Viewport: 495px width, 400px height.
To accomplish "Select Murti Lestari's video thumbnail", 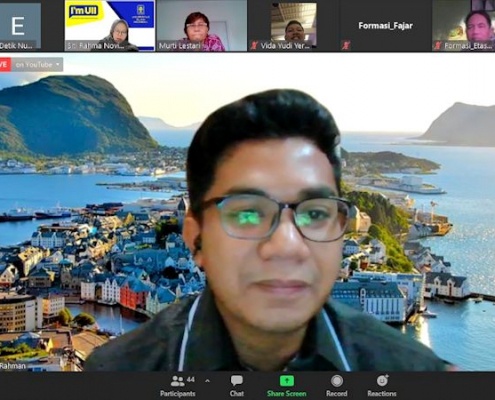I will click(x=202, y=26).
